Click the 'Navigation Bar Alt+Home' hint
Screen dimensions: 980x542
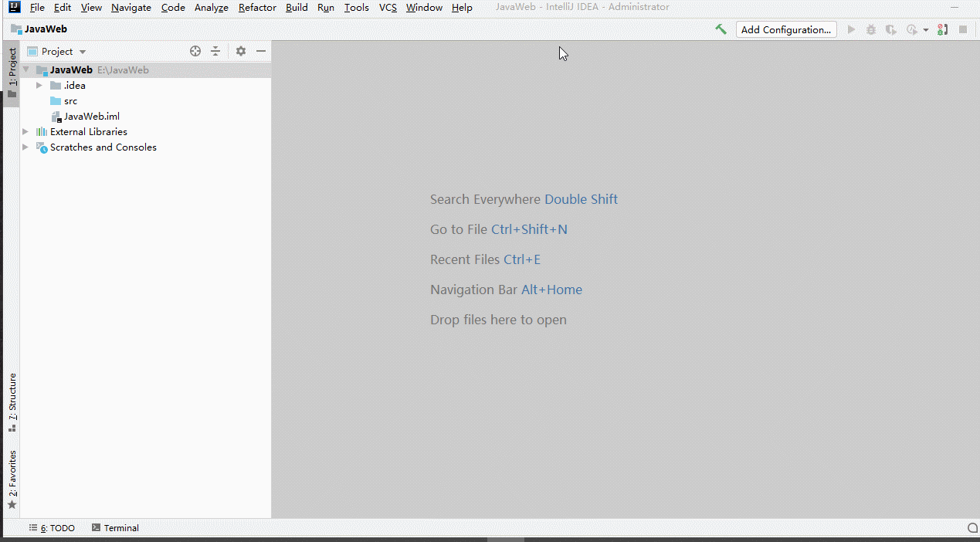point(506,290)
